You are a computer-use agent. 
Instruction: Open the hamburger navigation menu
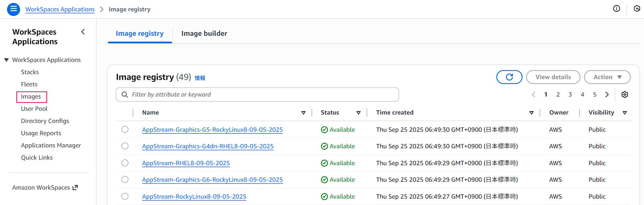pyautogui.click(x=14, y=9)
